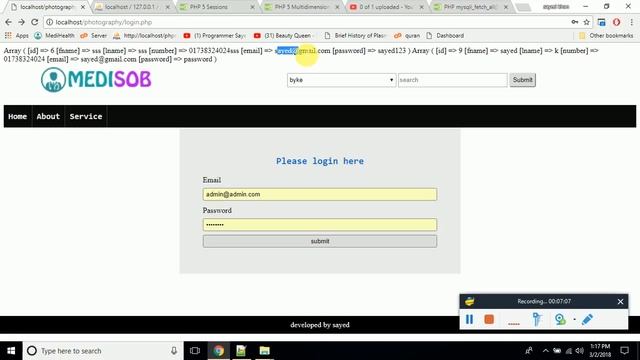Click the taskbar clock showing 1:17 PM
640x360 pixels.
click(x=600, y=351)
